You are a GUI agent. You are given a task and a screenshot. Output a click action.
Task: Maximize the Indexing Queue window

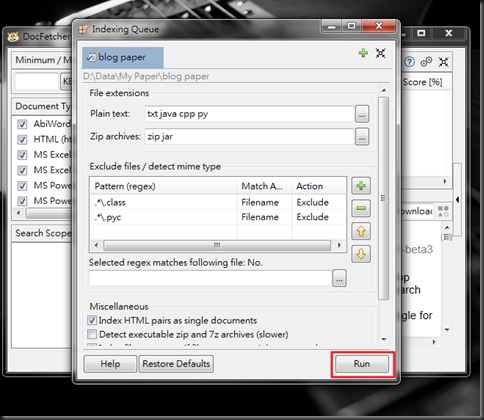pos(351,27)
